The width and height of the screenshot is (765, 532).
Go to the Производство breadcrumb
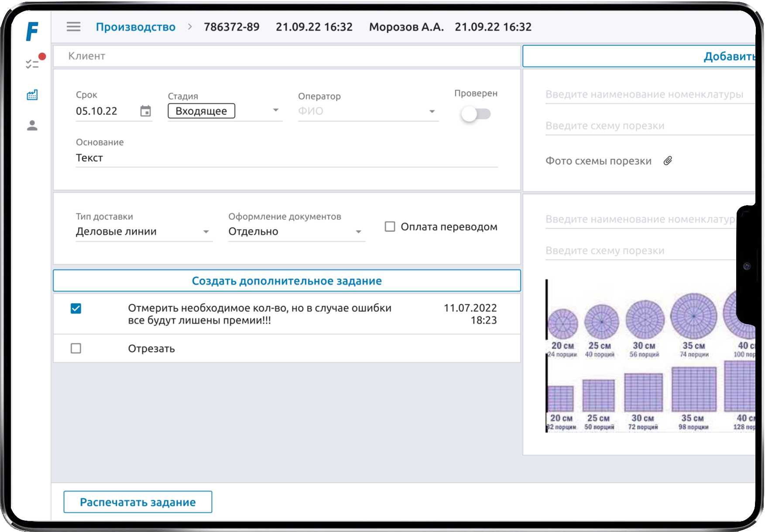tap(136, 27)
